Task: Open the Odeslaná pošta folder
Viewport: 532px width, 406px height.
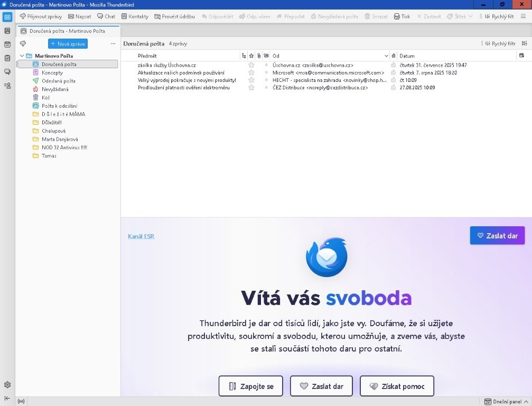Action: [x=68, y=81]
